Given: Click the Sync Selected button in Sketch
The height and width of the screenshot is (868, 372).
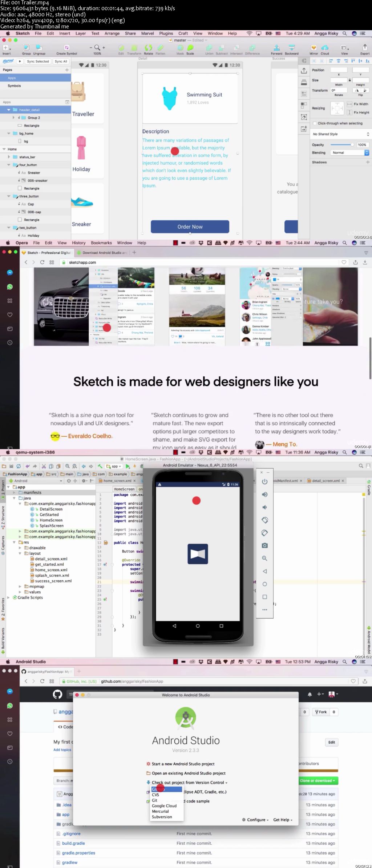Looking at the screenshot, I should tap(38, 61).
